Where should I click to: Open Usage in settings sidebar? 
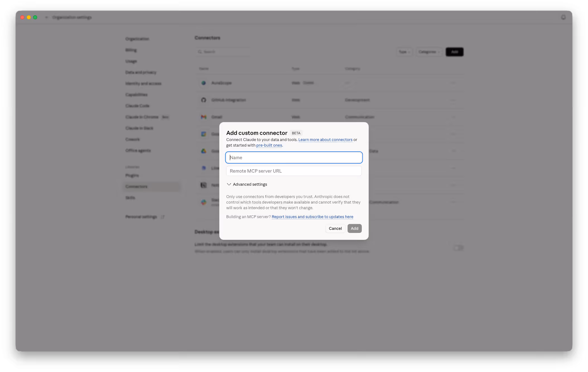(131, 61)
